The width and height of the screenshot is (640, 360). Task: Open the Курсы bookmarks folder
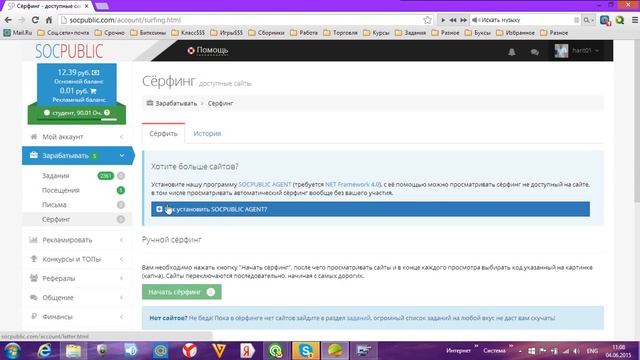click(x=376, y=32)
